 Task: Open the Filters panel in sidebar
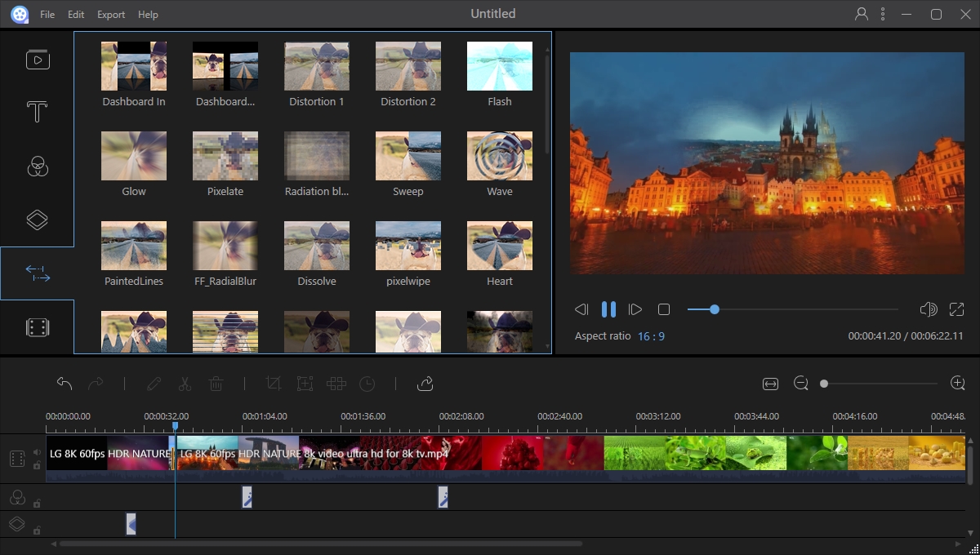tap(37, 166)
